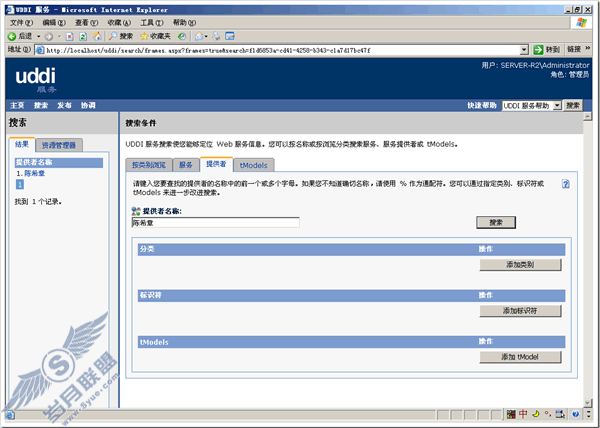Open the 文件 menu
This screenshot has height=428, width=600.
tap(21, 23)
